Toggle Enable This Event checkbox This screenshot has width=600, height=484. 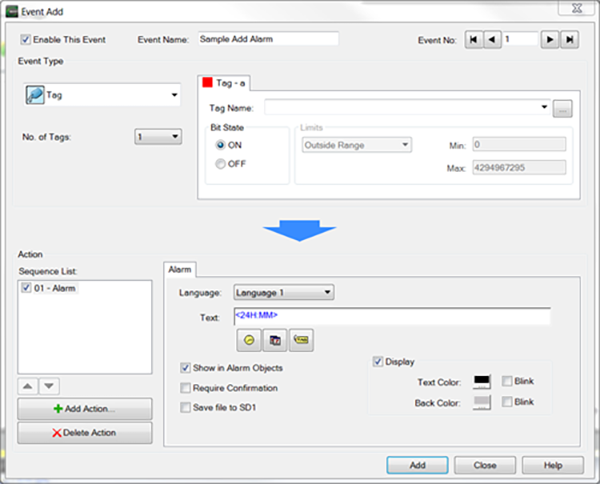coord(26,39)
